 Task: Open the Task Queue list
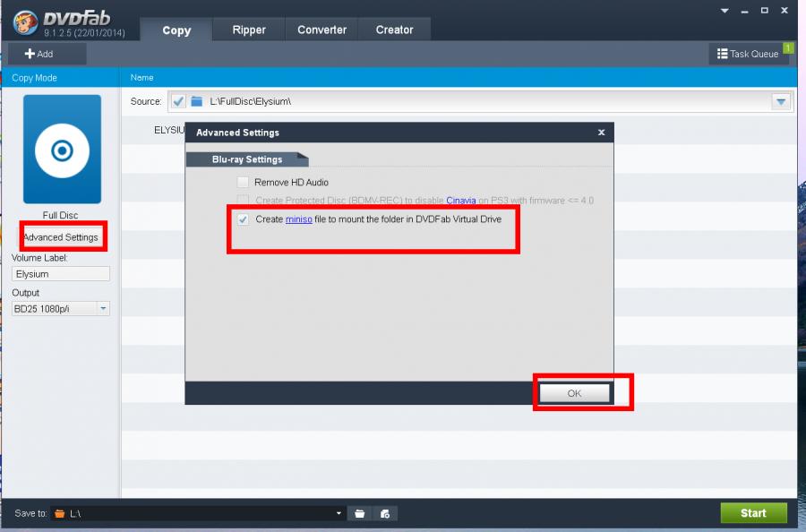[748, 54]
